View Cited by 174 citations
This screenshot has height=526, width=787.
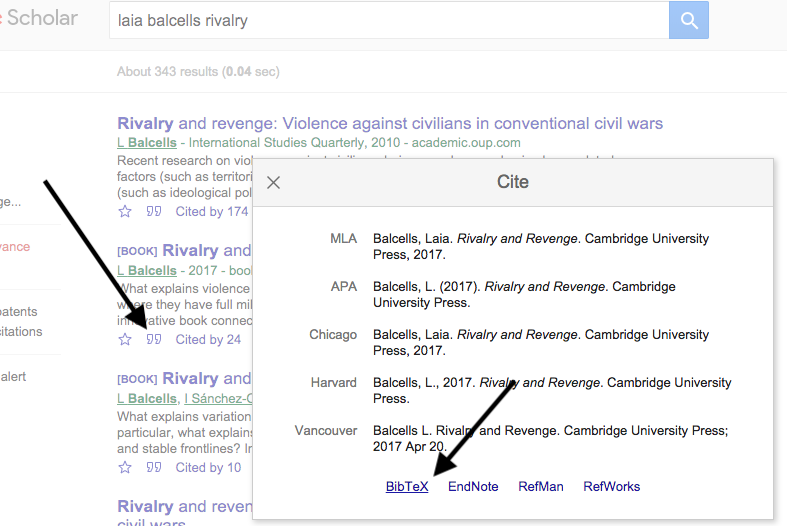pos(212,212)
